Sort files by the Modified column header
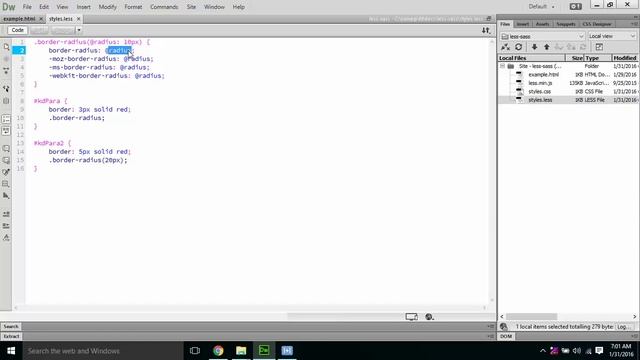 click(x=624, y=58)
